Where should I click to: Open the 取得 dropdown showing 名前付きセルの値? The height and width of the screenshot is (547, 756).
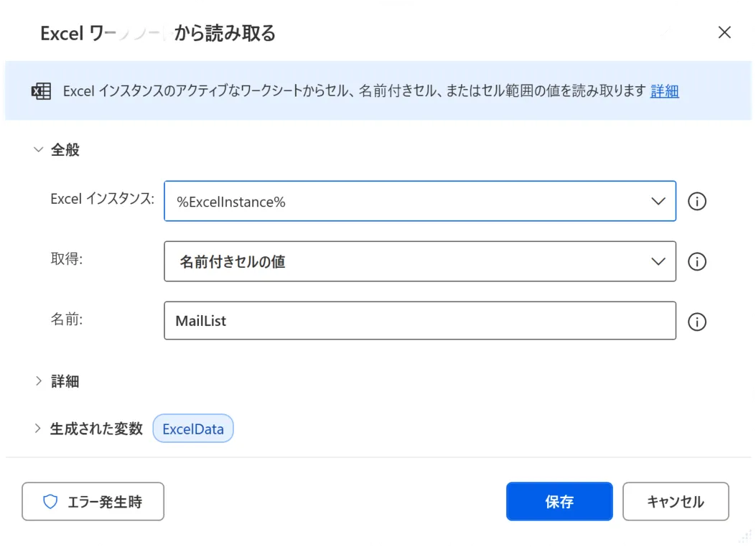[x=420, y=261]
